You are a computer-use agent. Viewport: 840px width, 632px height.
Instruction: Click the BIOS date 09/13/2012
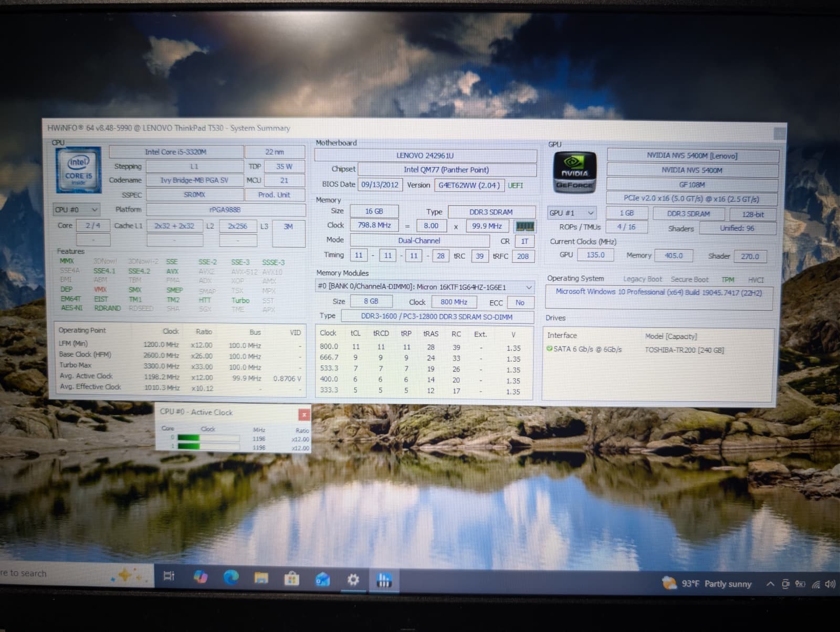coord(380,184)
